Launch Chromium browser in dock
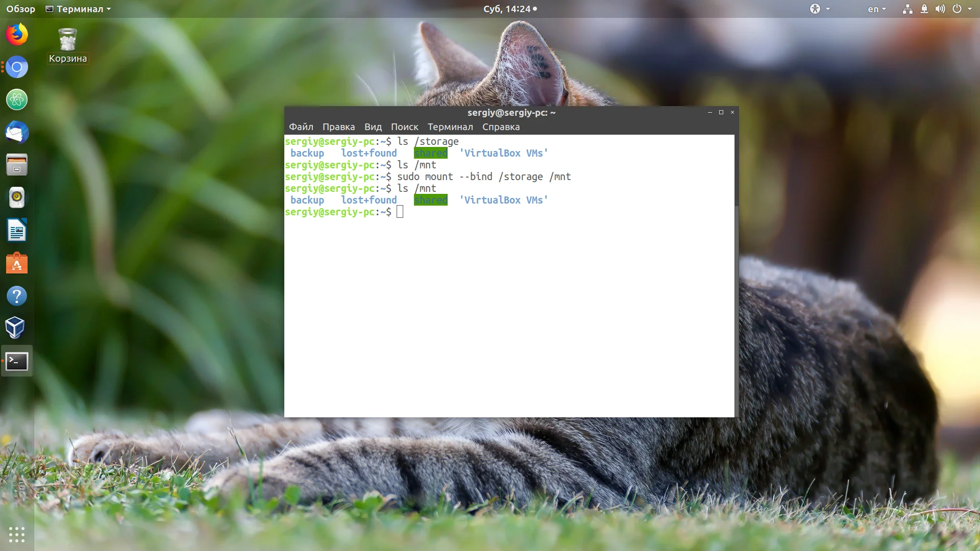This screenshot has width=980, height=551. [17, 67]
